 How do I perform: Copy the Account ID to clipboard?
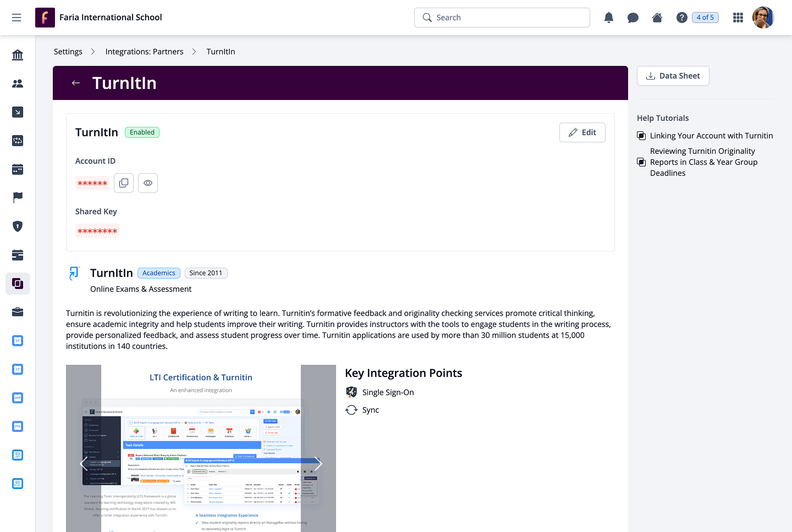click(124, 183)
